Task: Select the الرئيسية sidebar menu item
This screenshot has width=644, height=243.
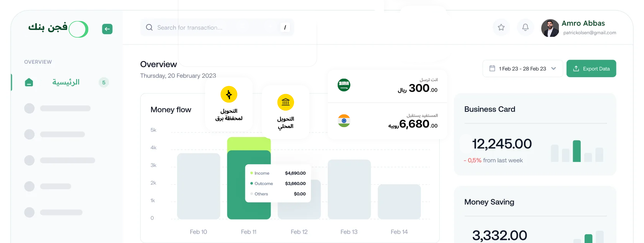Action: pyautogui.click(x=66, y=83)
